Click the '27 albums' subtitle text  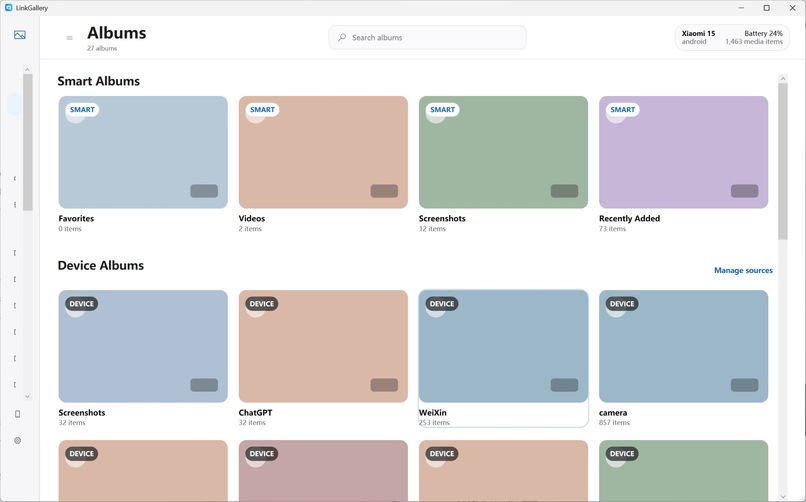(x=102, y=48)
